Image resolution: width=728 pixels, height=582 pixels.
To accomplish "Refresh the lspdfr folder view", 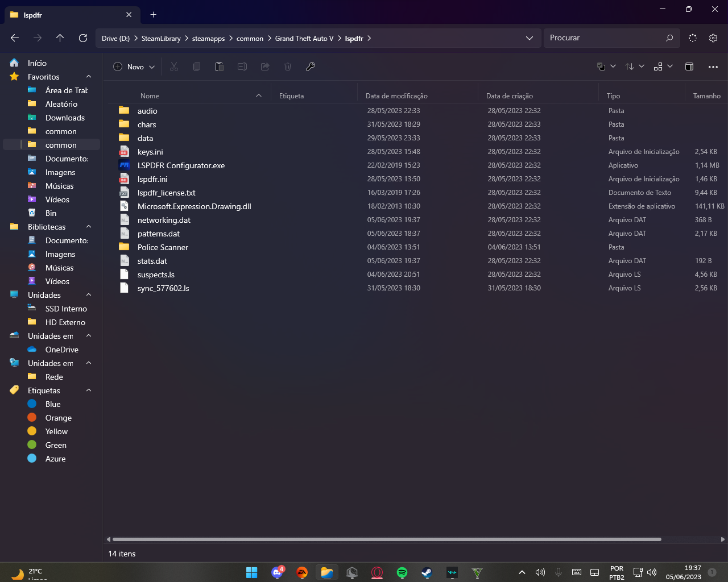I will click(83, 38).
